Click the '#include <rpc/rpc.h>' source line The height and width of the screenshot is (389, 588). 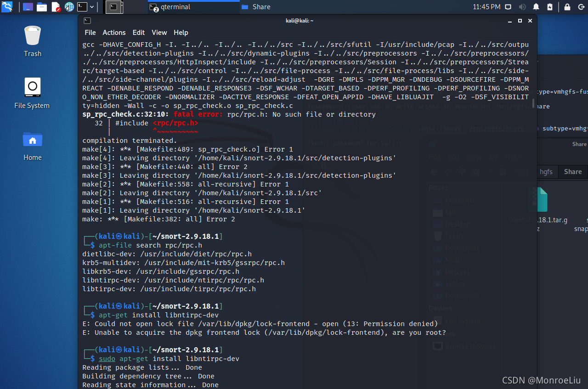click(157, 123)
